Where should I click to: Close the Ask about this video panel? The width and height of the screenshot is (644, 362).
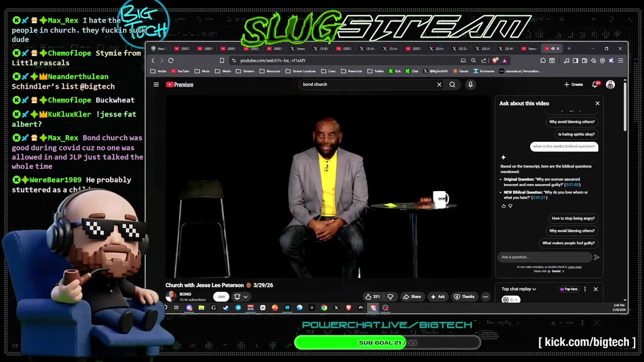pyautogui.click(x=597, y=103)
